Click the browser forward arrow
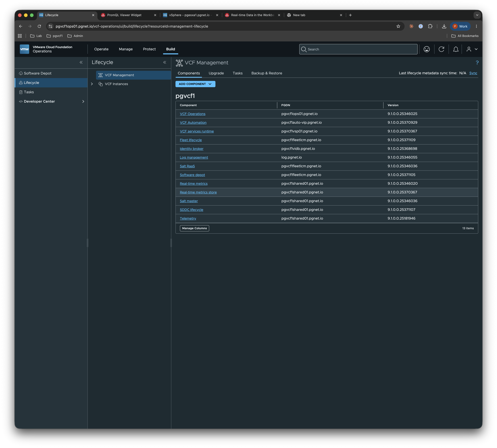 [x=30, y=26]
